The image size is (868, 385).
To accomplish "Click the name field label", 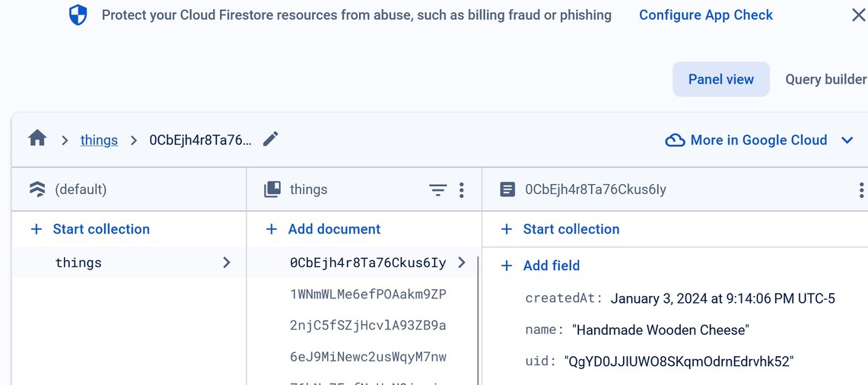I will pyautogui.click(x=544, y=329).
